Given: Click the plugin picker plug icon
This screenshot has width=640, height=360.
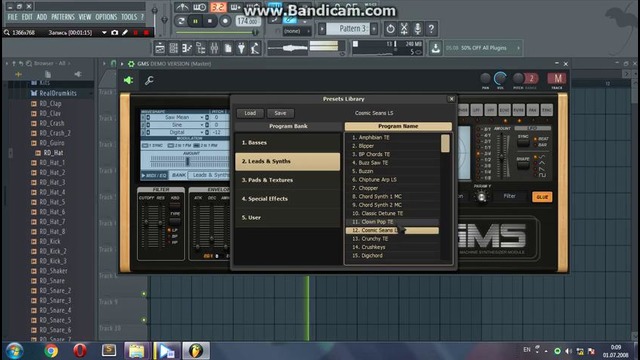Looking at the screenshot, I should (x=242, y=48).
